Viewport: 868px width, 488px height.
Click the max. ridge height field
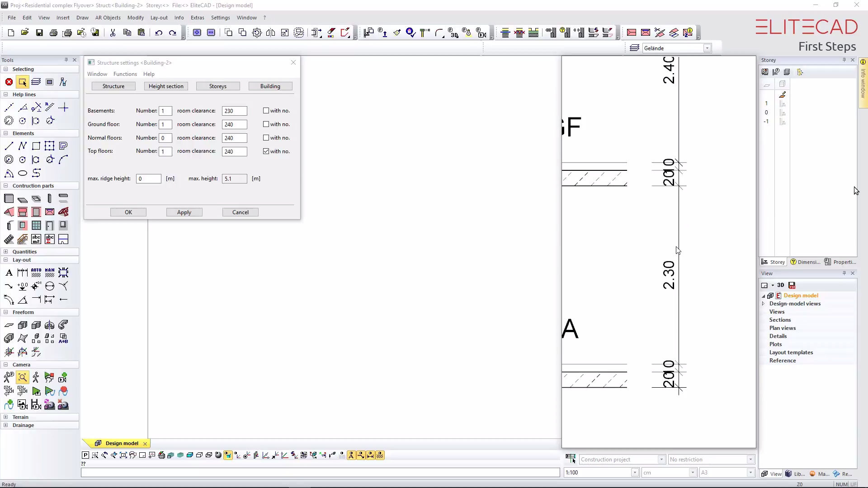(149, 179)
